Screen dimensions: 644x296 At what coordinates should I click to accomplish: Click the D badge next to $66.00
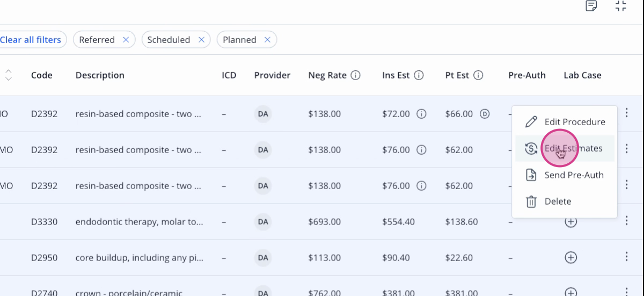(485, 114)
